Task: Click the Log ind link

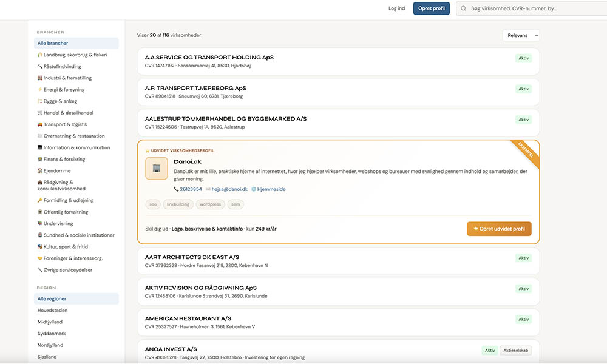Action: click(396, 8)
